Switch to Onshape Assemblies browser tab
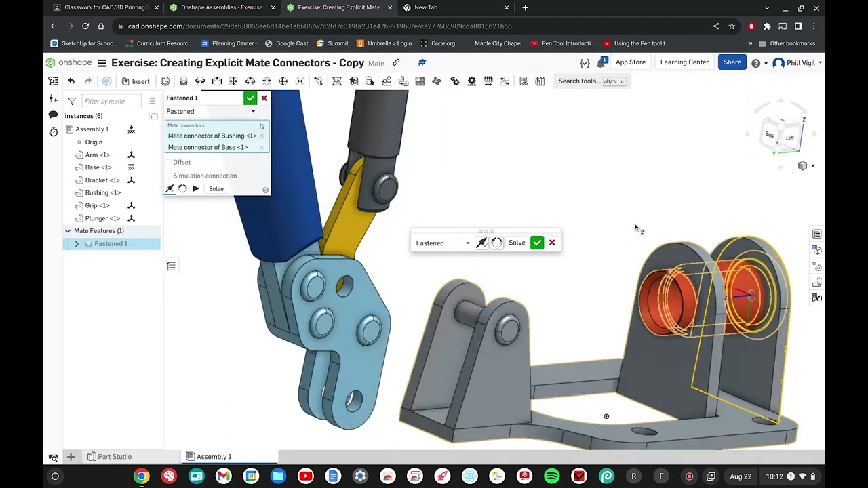 point(222,7)
